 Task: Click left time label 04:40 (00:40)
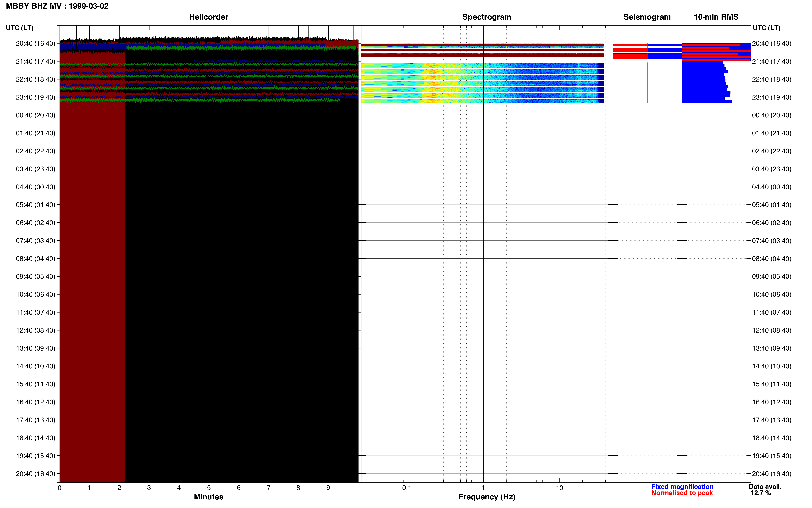tap(35, 187)
